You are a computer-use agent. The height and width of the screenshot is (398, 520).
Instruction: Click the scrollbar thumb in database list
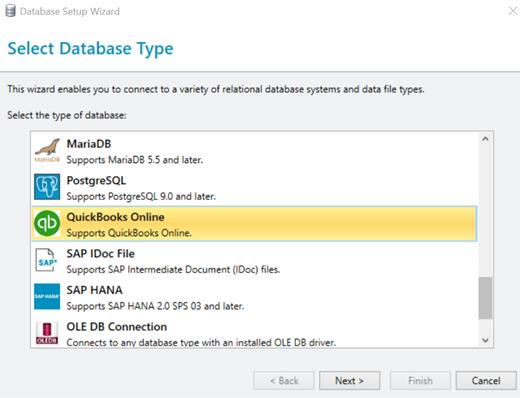coord(485,298)
